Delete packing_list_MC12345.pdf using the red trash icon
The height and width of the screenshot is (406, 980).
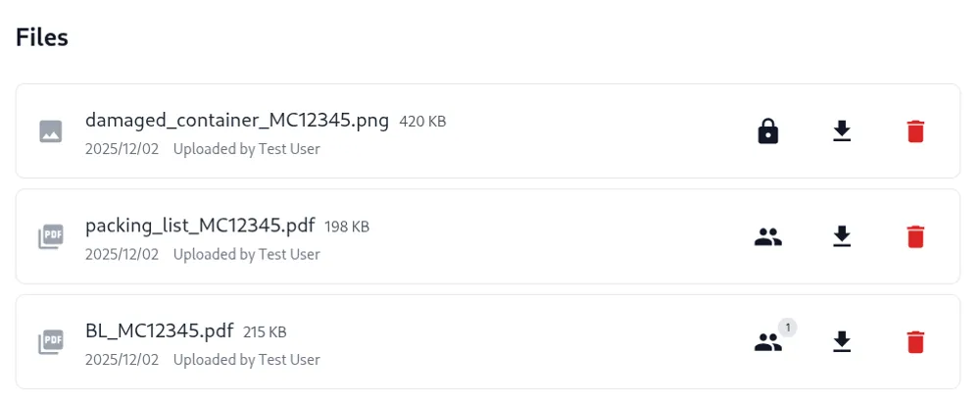point(915,236)
